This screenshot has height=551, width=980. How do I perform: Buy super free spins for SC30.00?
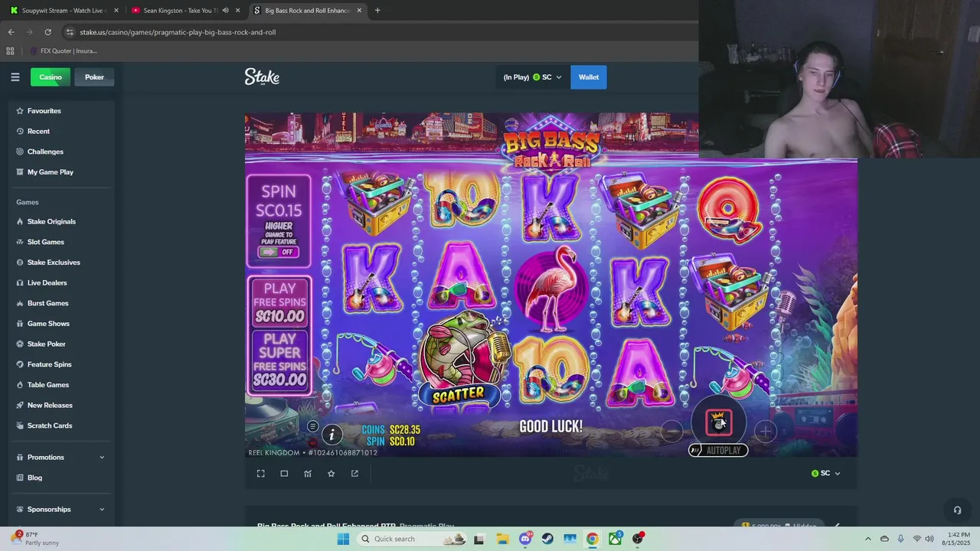279,360
